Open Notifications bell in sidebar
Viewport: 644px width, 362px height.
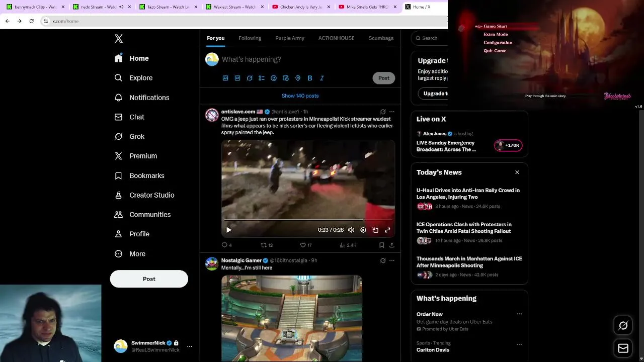click(118, 98)
